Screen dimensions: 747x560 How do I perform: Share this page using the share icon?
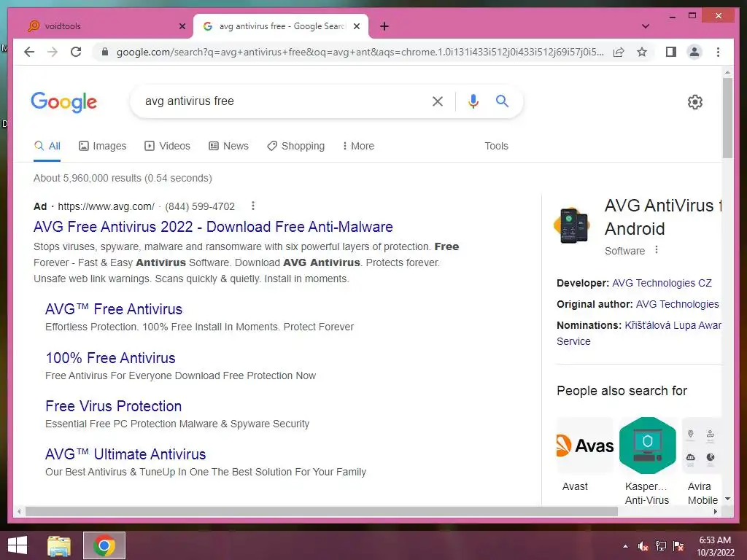click(x=619, y=52)
